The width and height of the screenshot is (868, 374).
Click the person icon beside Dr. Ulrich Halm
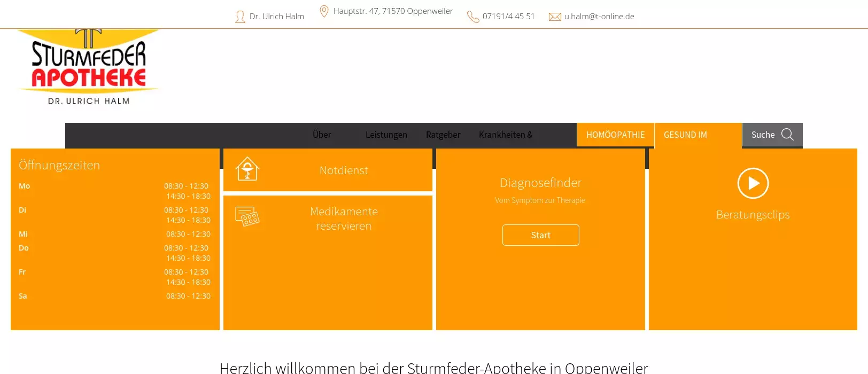pos(240,17)
